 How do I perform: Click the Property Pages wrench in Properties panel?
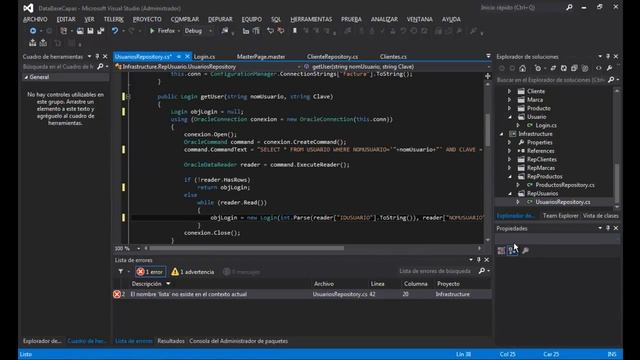pyautogui.click(x=525, y=250)
